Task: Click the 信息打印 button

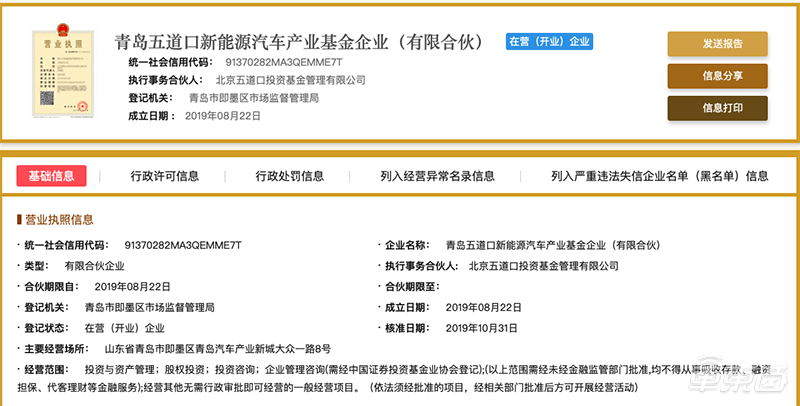Action: 717,108
